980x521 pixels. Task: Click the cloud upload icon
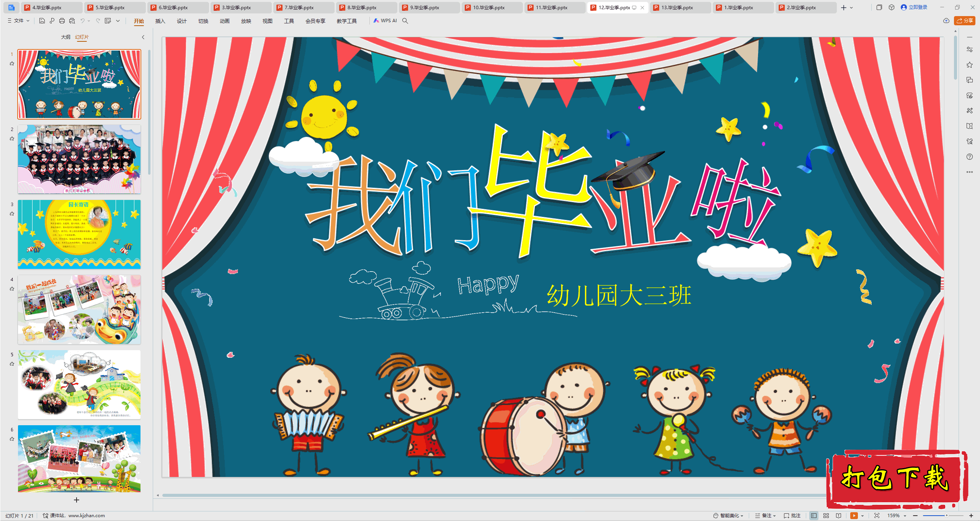point(946,21)
